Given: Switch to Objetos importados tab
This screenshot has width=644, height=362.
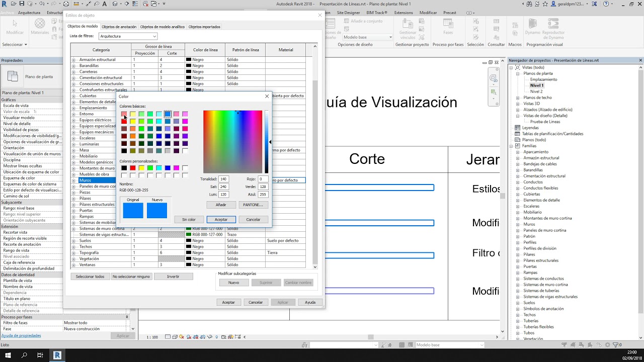Looking at the screenshot, I should [204, 27].
